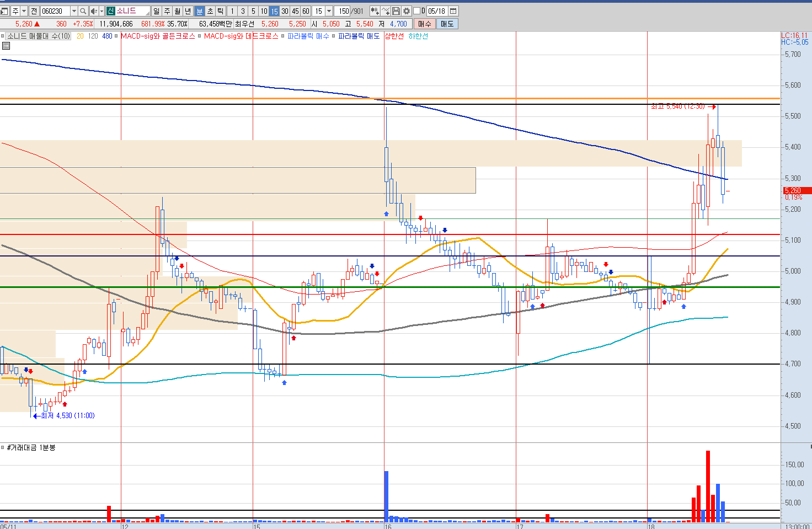Select the second chart 초 button

point(210,11)
